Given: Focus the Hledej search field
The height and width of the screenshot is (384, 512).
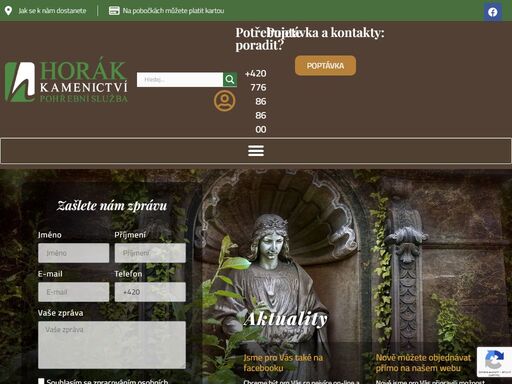Looking at the screenshot, I should pyautogui.click(x=180, y=79).
